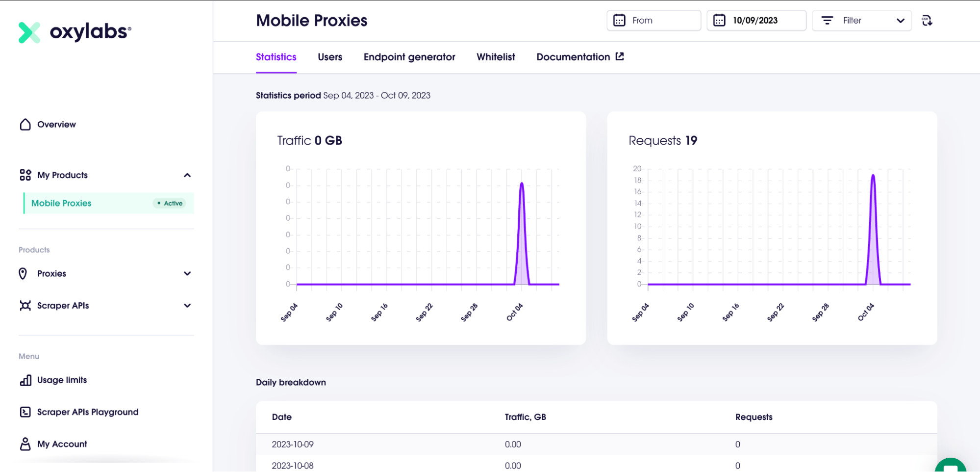Image resolution: width=980 pixels, height=472 pixels.
Task: Expand the Scraper APIs menu chevron
Action: tap(187, 306)
